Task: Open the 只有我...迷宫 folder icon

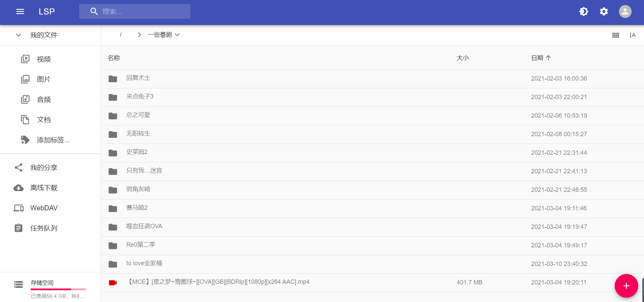Action: coord(113,172)
